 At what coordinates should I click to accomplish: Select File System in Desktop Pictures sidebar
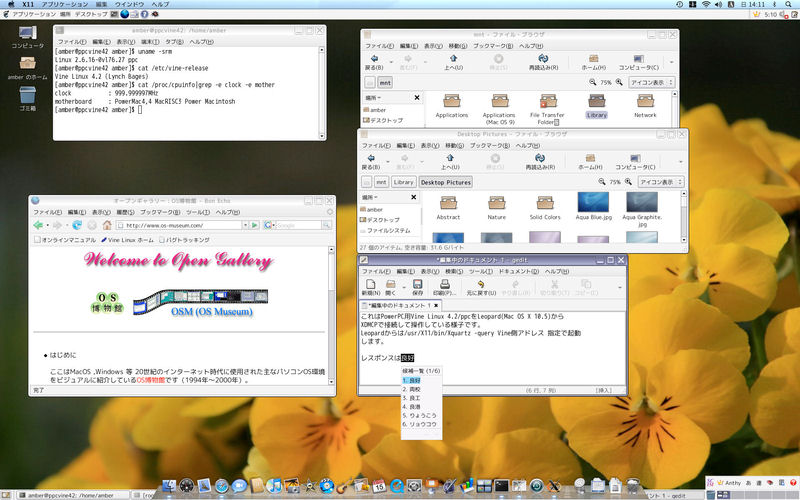385,231
